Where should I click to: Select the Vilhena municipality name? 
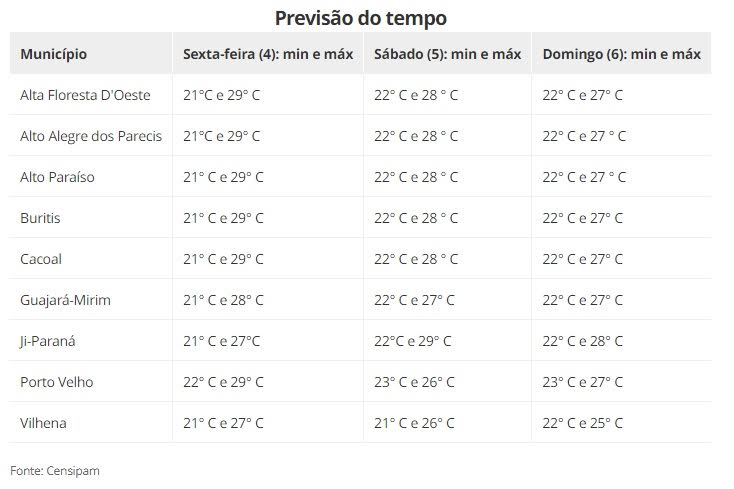43,423
